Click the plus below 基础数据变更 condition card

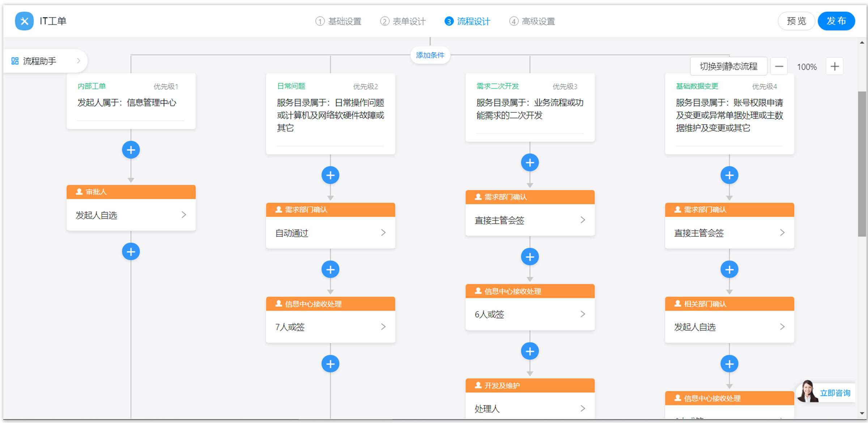[729, 175]
